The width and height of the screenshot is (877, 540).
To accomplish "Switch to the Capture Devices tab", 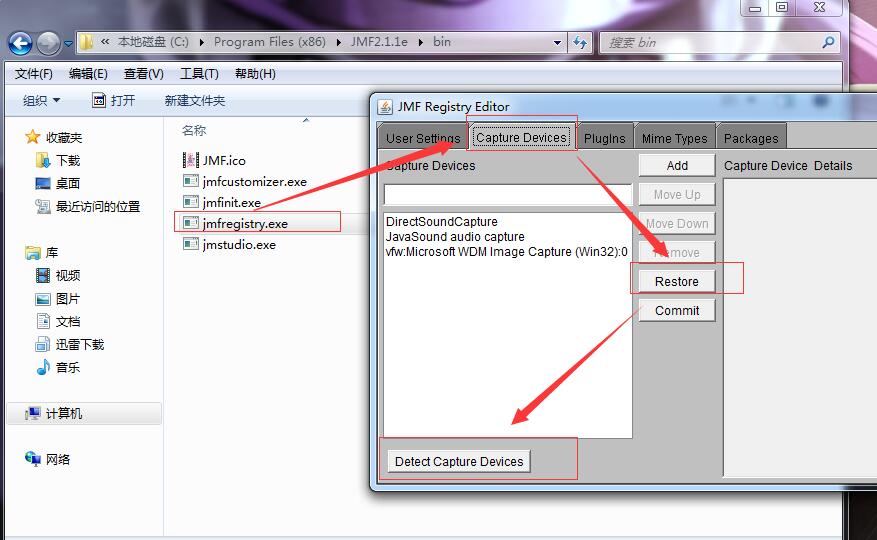I will pyautogui.click(x=521, y=138).
